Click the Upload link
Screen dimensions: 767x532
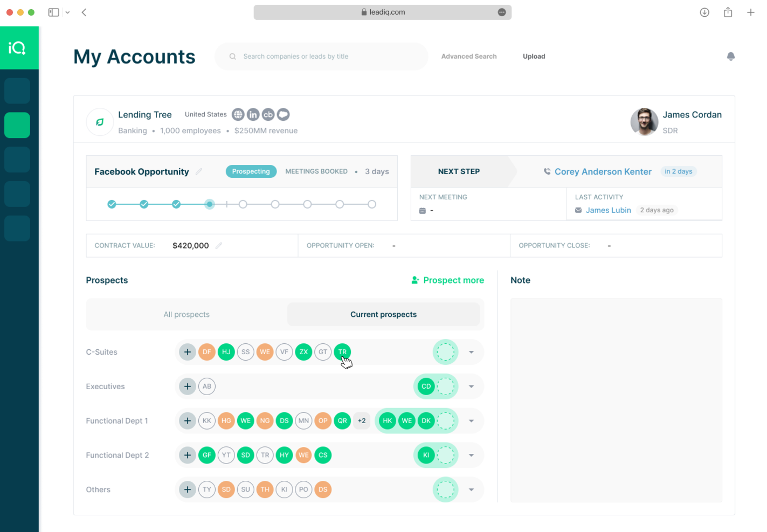534,56
